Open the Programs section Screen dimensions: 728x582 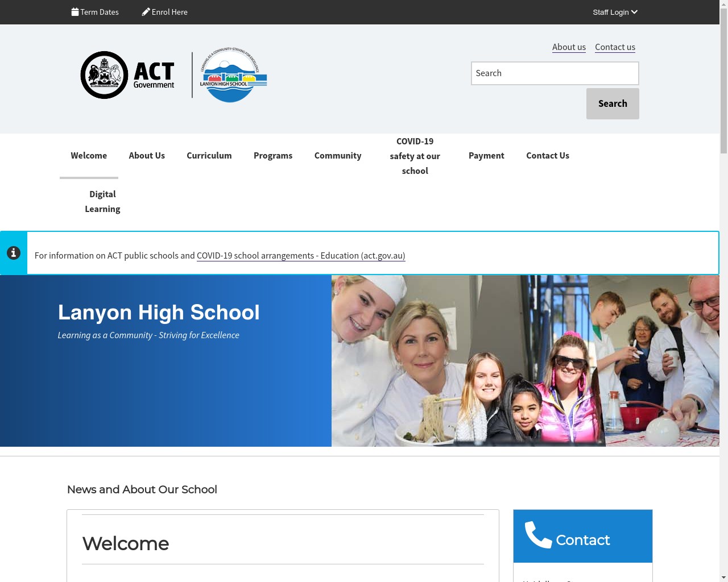point(273,155)
